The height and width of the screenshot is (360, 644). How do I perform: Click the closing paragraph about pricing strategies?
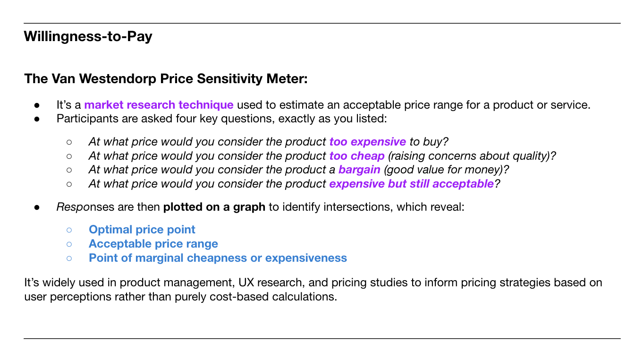click(x=313, y=290)
